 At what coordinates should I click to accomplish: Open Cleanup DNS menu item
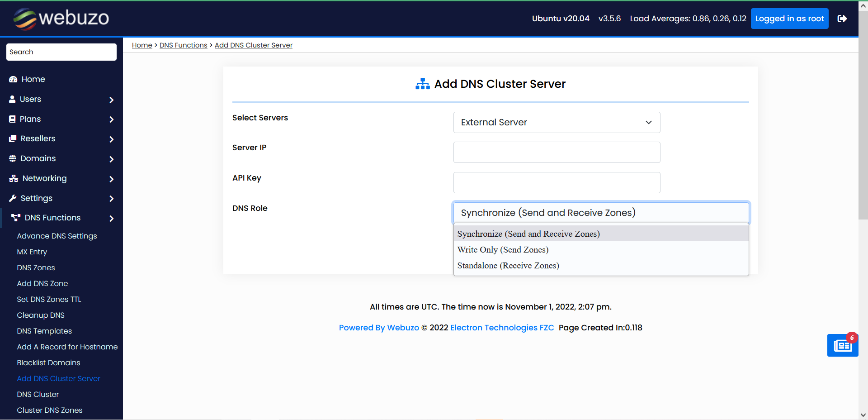[x=41, y=315]
